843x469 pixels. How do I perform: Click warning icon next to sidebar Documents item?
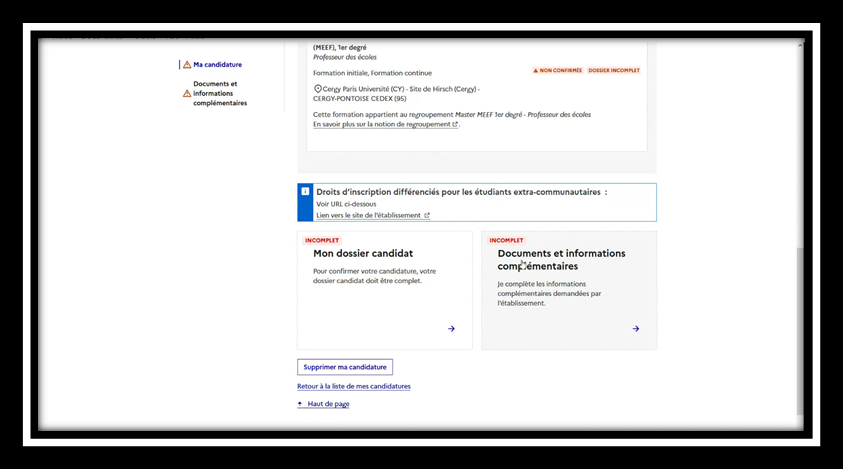pos(187,93)
